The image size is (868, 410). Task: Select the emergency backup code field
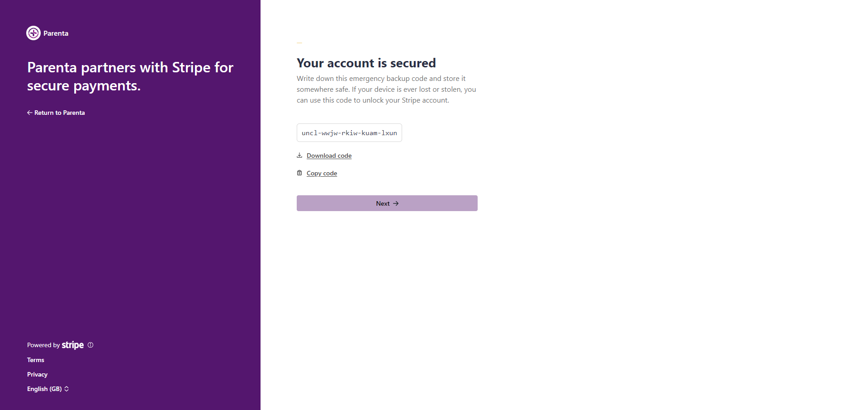pos(349,133)
